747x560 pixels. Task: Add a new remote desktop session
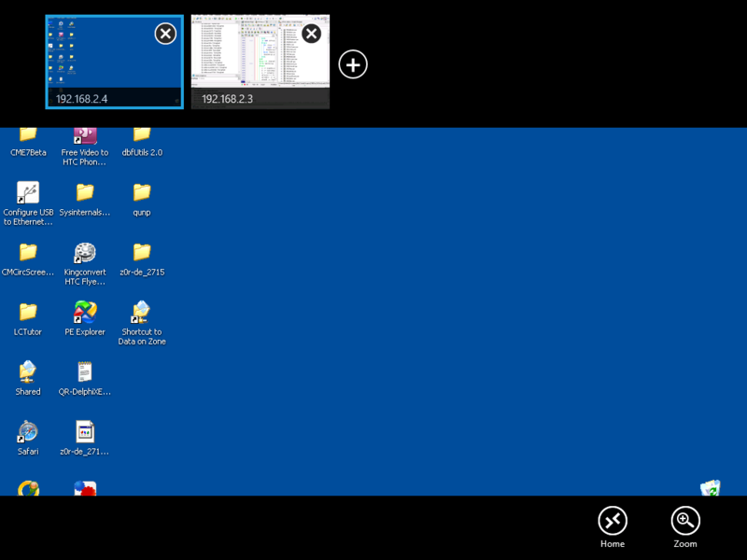point(353,63)
